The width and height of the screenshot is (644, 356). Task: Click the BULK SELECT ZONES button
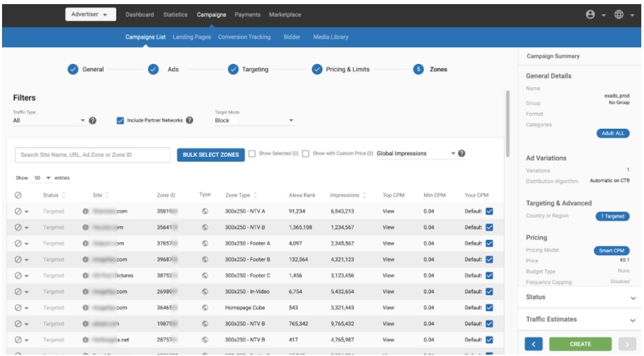point(211,155)
